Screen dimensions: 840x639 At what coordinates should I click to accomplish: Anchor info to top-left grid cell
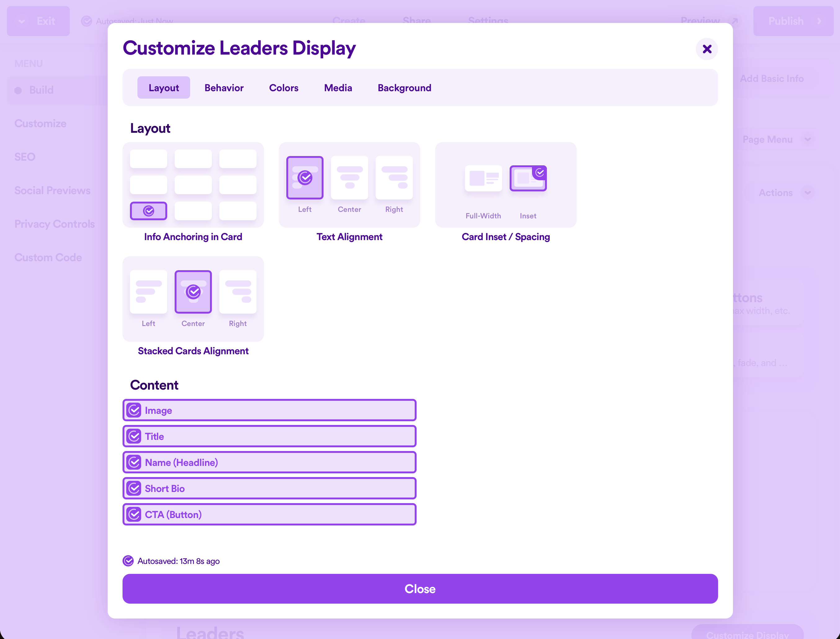point(148,159)
